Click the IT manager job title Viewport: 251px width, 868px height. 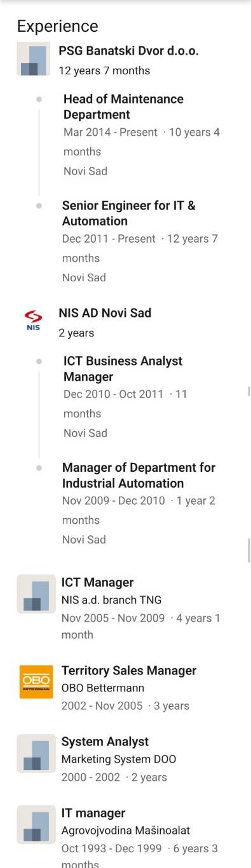pyautogui.click(x=93, y=813)
